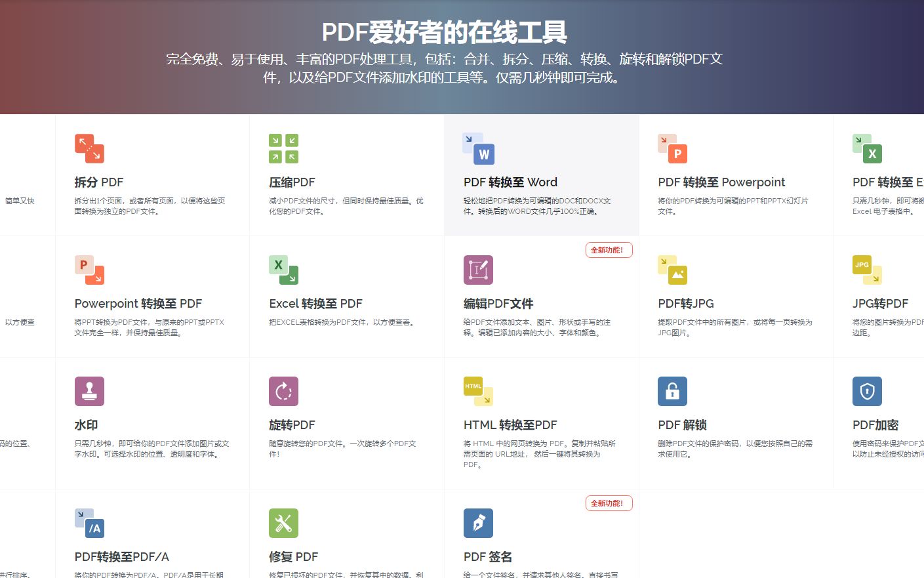Click the Excel to PDF icon
Screen dimensions: 924x578
click(x=283, y=270)
